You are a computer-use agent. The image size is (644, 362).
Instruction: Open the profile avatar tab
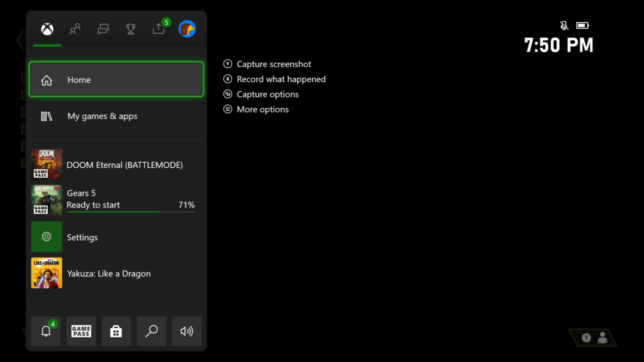(x=187, y=29)
